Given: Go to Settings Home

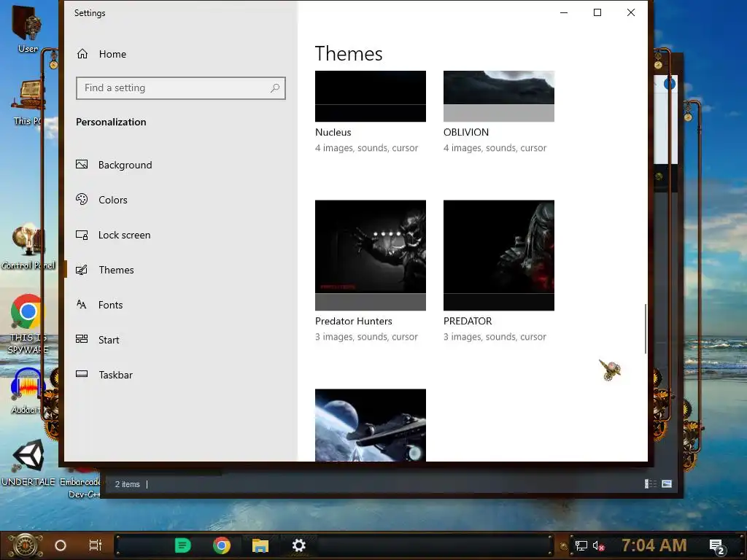Looking at the screenshot, I should (x=101, y=54).
